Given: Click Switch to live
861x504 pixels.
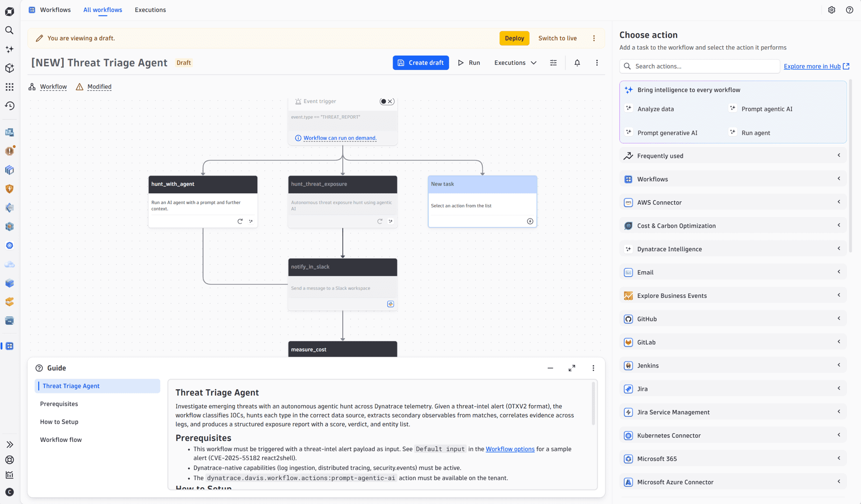Looking at the screenshot, I should (558, 38).
